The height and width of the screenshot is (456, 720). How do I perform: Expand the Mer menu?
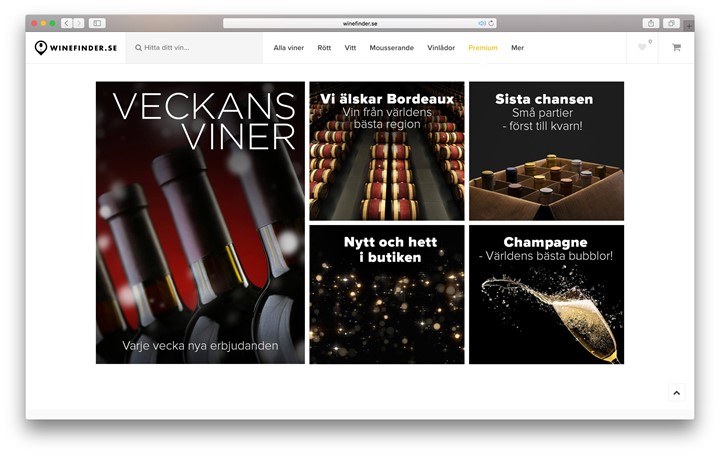518,48
